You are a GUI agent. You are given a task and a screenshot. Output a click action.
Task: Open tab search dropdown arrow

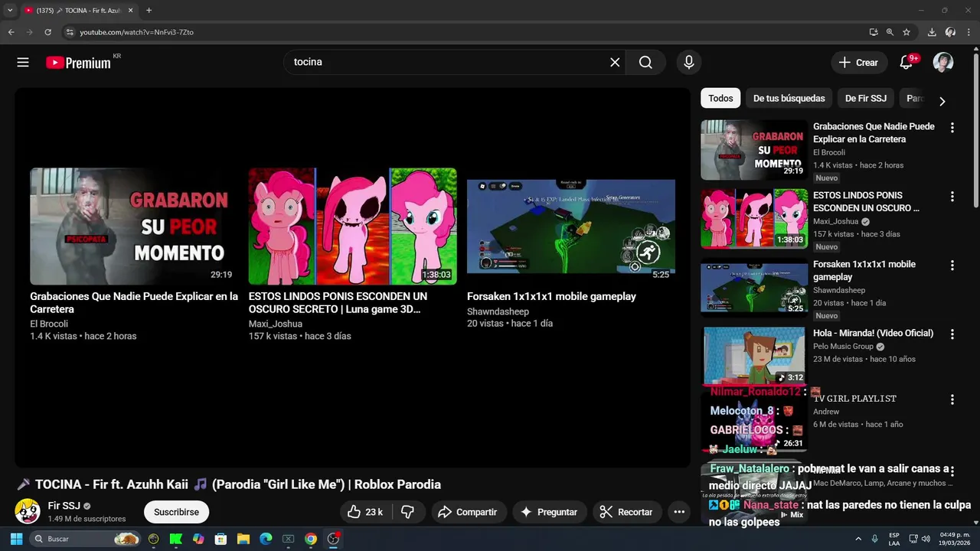(x=10, y=11)
